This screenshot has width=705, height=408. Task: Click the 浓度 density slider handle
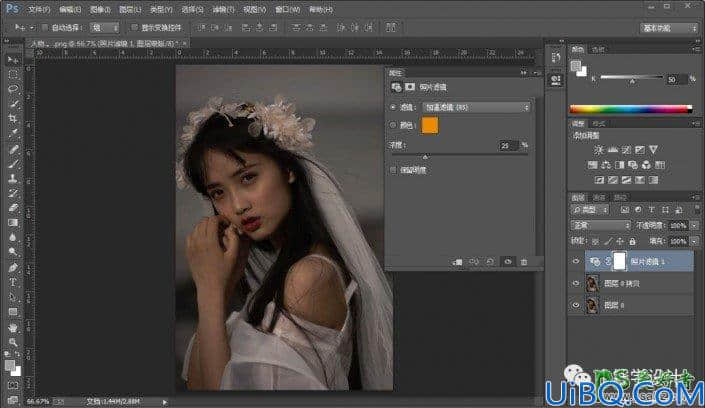425,157
